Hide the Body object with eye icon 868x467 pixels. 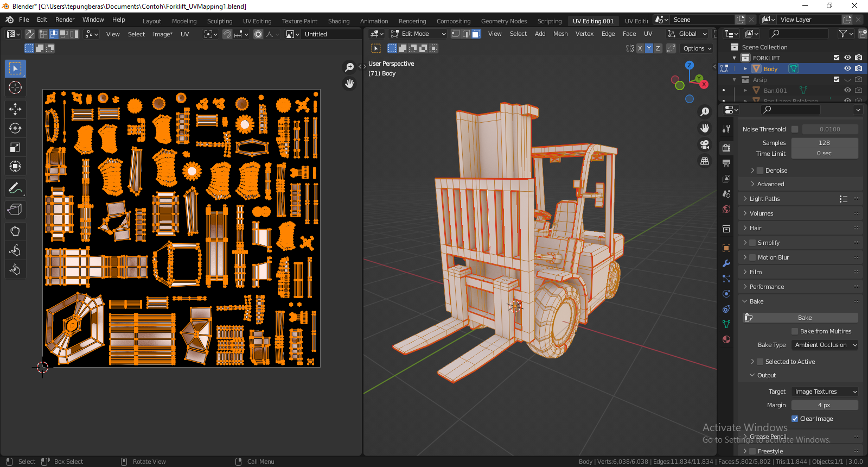click(x=847, y=68)
